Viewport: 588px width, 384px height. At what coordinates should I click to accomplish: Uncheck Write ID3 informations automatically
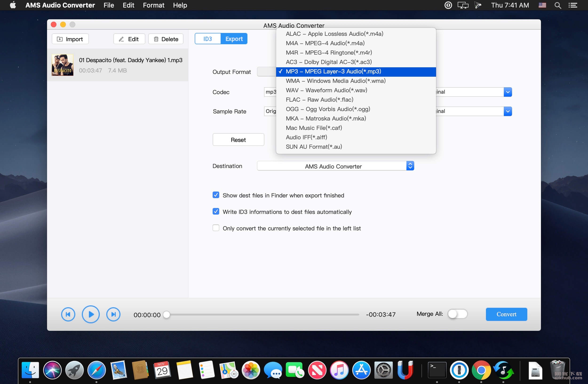point(216,212)
